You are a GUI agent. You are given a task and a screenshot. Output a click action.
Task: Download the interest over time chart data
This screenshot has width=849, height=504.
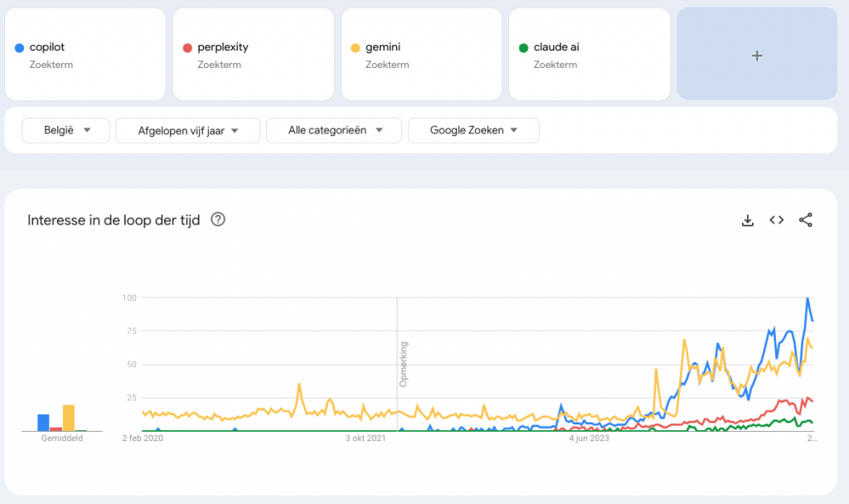tap(747, 220)
